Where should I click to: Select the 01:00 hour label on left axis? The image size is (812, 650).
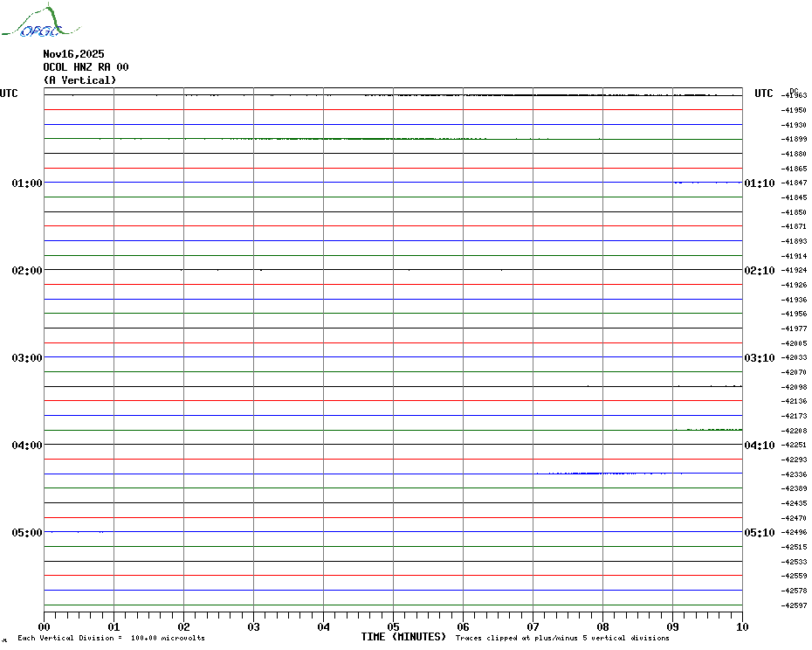coord(26,183)
